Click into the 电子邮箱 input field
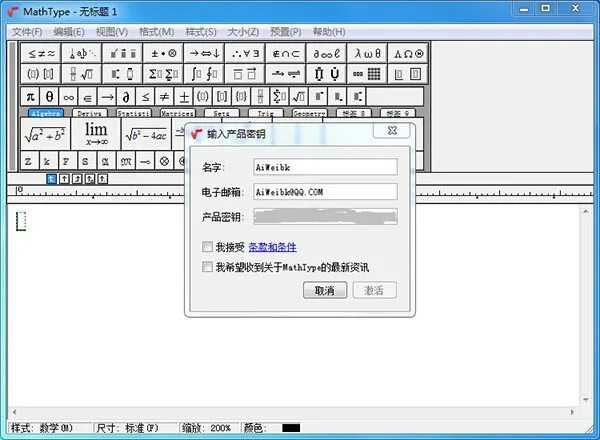 point(325,192)
